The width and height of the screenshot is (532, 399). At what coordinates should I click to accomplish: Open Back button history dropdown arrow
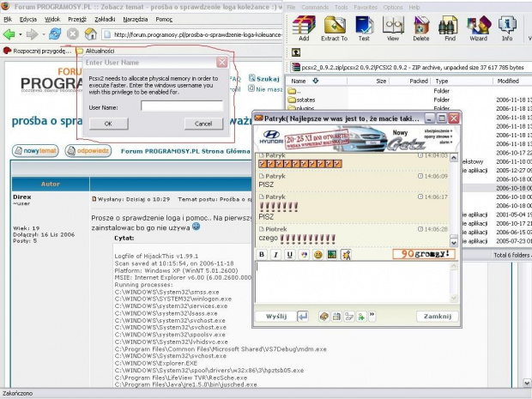pyautogui.click(x=21, y=34)
